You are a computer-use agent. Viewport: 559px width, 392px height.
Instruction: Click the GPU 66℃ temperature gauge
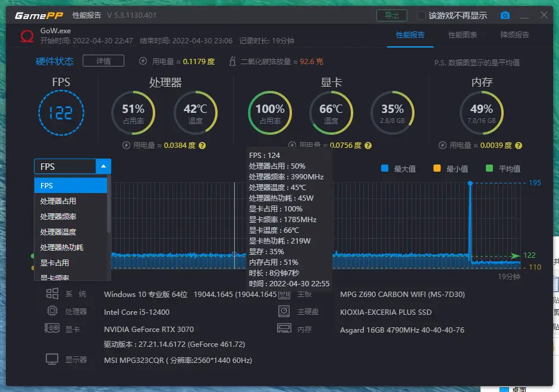(331, 113)
